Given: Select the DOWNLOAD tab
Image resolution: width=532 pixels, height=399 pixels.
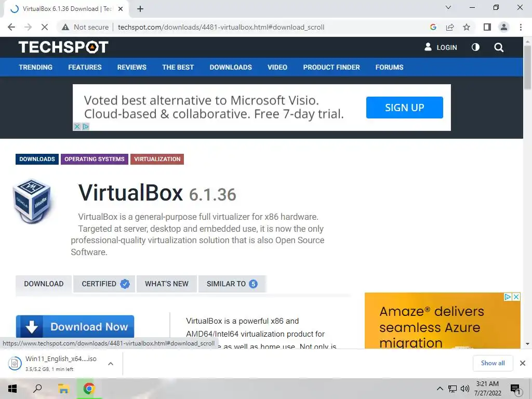Looking at the screenshot, I should click(x=44, y=284).
